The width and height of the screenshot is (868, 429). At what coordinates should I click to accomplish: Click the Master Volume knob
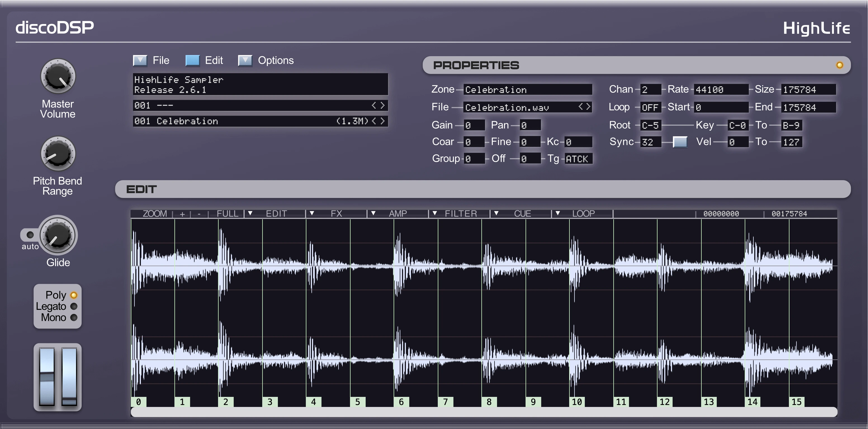tap(58, 76)
